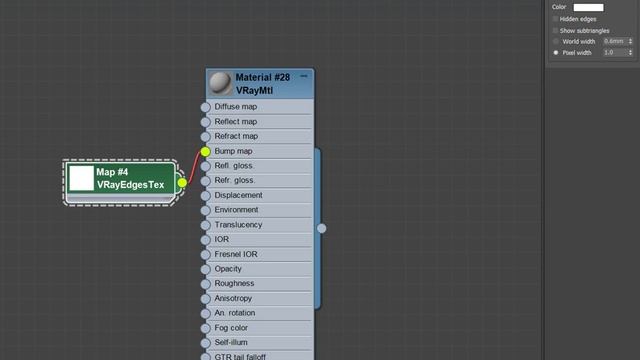640x360 pixels.
Task: Open the white Color swatch
Action: (588, 7)
